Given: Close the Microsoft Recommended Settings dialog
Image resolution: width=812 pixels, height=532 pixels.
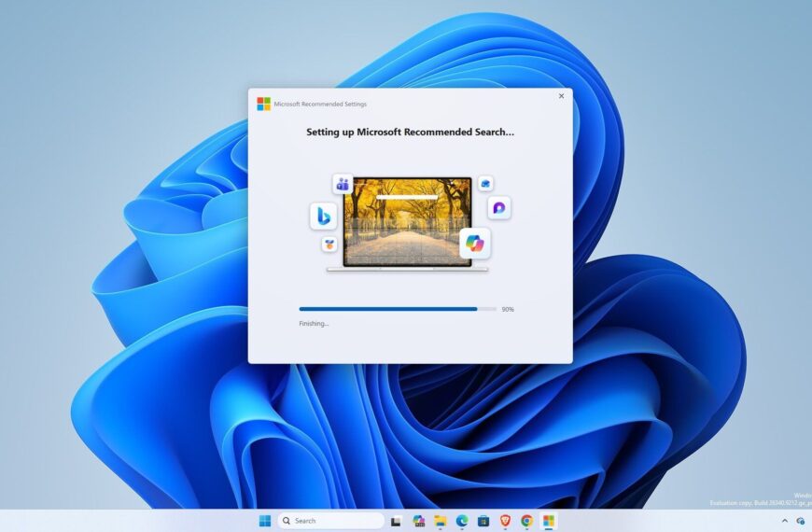Looking at the screenshot, I should pyautogui.click(x=561, y=96).
